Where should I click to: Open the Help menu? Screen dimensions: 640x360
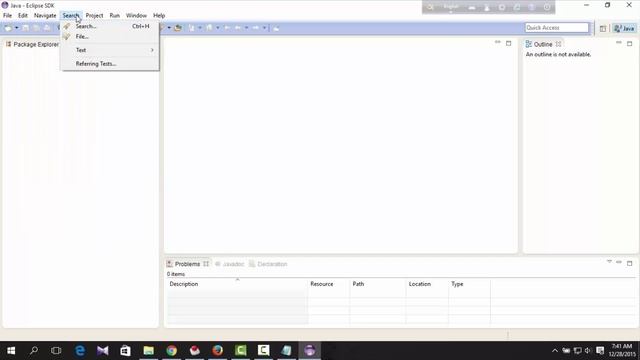[x=159, y=16]
